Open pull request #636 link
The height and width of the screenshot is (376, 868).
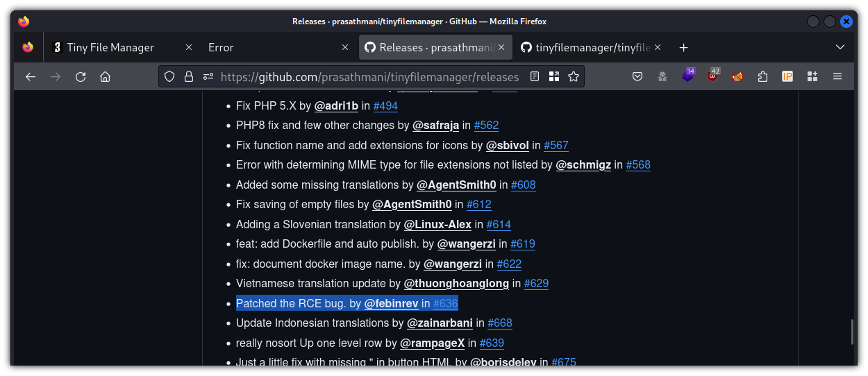pos(445,303)
